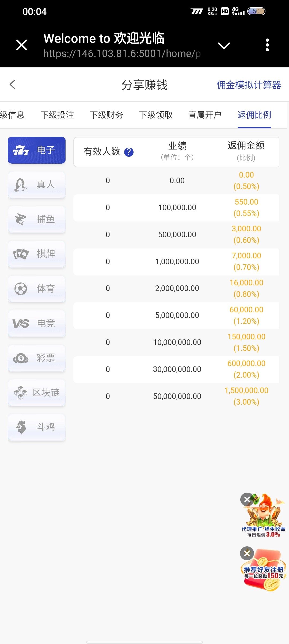289x644 pixels.
Task: Dismiss the 代理推广 floating promo banner
Action: point(247,499)
